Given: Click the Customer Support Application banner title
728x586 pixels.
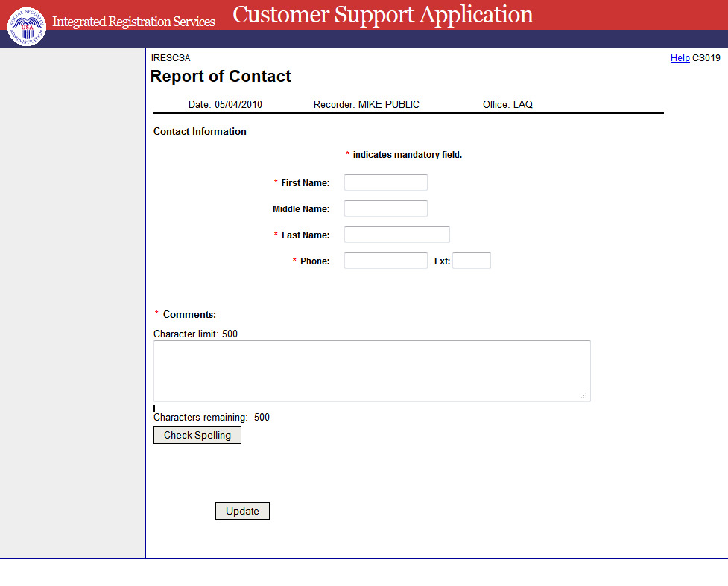Looking at the screenshot, I should click(x=382, y=15).
